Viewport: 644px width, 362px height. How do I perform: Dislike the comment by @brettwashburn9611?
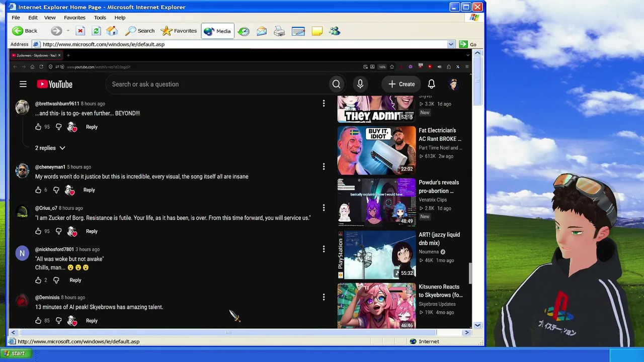(x=58, y=127)
